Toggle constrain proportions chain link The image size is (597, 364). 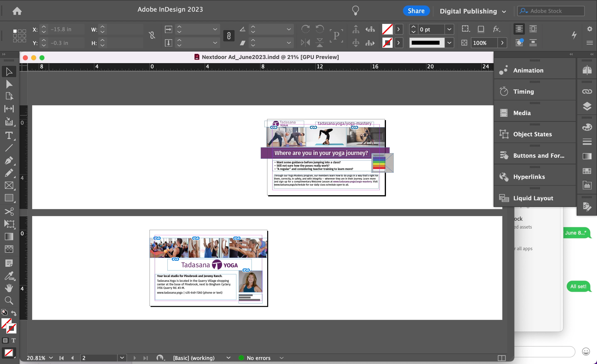point(228,36)
